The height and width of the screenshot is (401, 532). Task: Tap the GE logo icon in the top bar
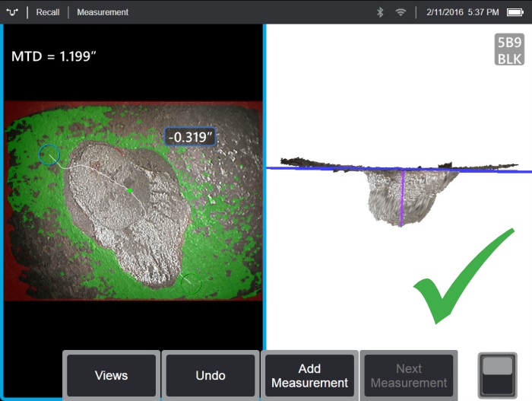[x=12, y=12]
